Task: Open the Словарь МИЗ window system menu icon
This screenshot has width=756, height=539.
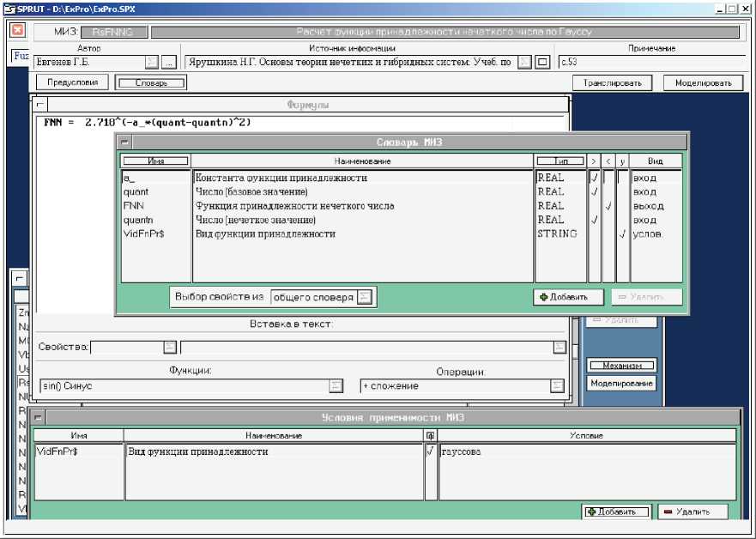Action: (125, 142)
